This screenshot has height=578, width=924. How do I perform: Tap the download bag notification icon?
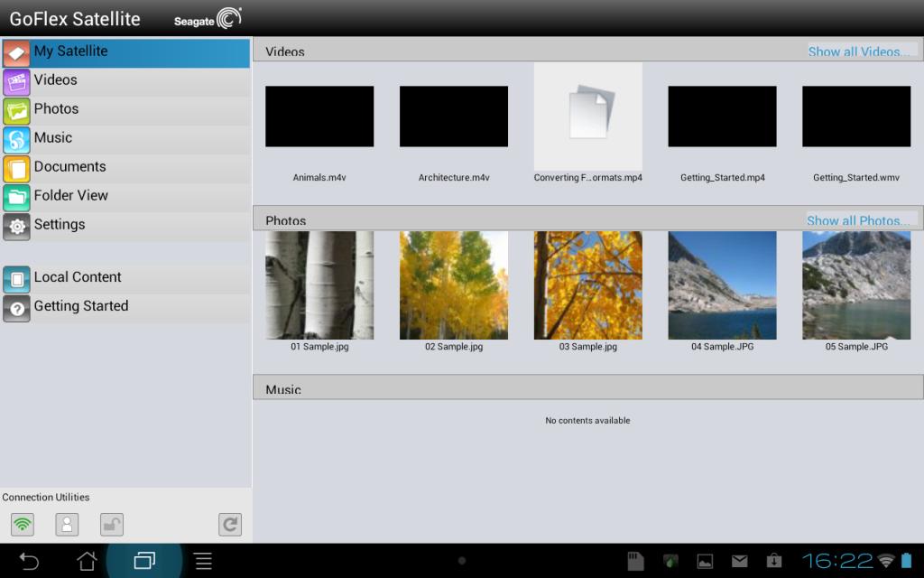(x=773, y=560)
